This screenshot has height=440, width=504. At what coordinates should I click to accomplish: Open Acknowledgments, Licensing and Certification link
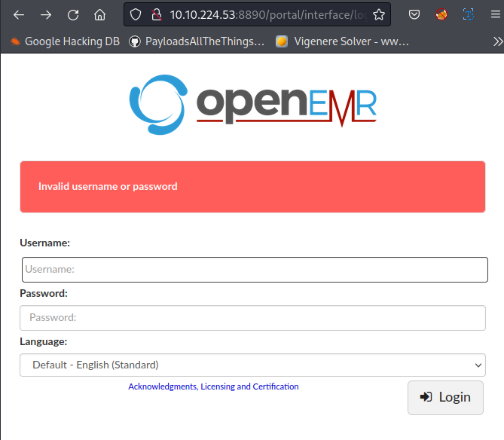(213, 387)
